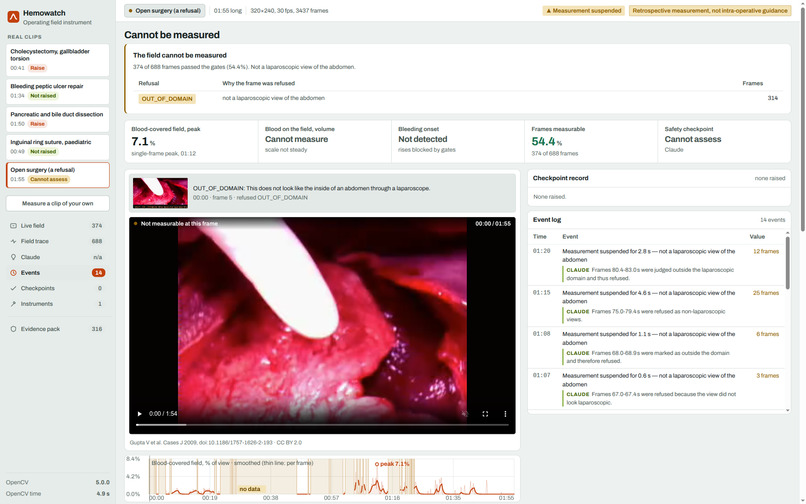Click the event log scroll down arrow
806x504 pixels.
point(787,410)
